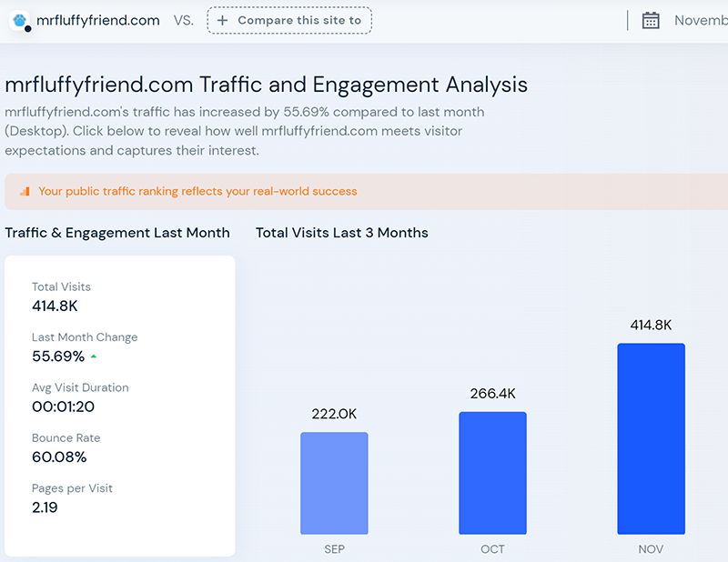The image size is (728, 562).
Task: Click 'Compare this site to' button
Action: (x=289, y=20)
